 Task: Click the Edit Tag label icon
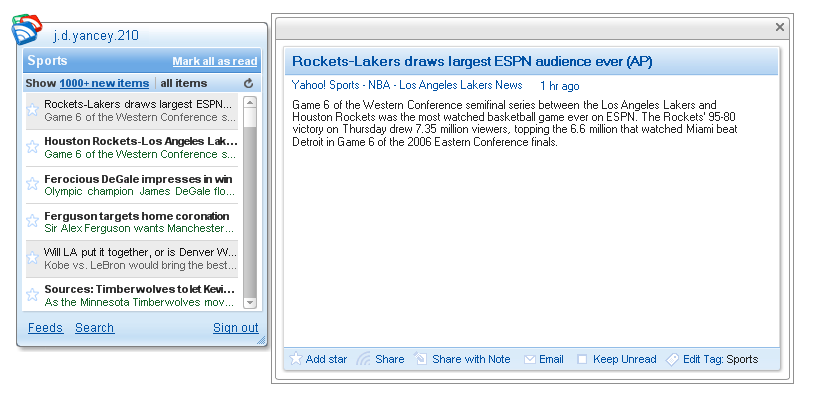(x=672, y=359)
